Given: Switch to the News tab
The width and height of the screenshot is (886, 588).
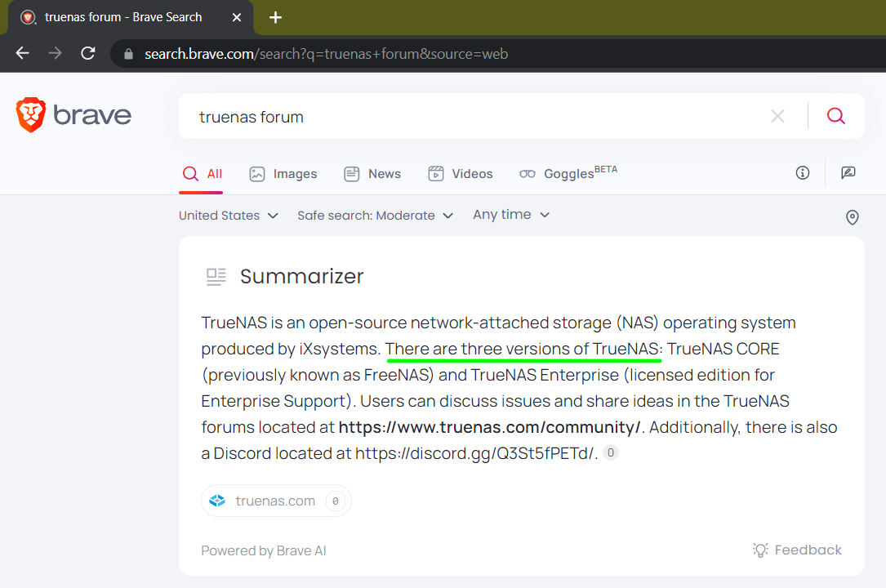Looking at the screenshot, I should [372, 174].
